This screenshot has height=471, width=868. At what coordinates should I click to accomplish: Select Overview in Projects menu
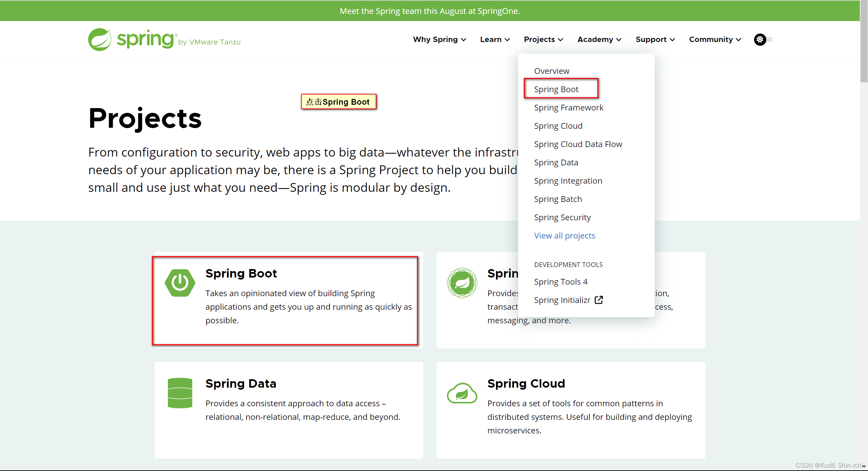coord(552,71)
